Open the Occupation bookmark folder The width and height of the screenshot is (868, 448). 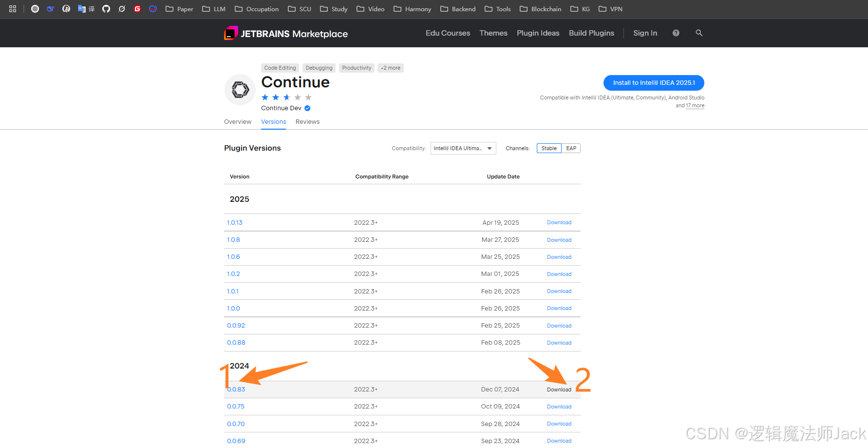coord(257,9)
